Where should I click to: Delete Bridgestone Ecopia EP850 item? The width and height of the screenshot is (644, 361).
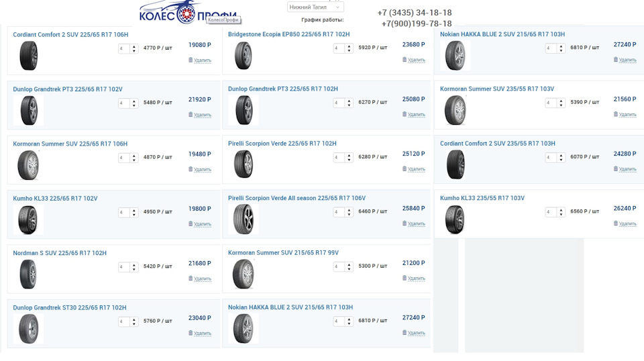[x=414, y=60]
